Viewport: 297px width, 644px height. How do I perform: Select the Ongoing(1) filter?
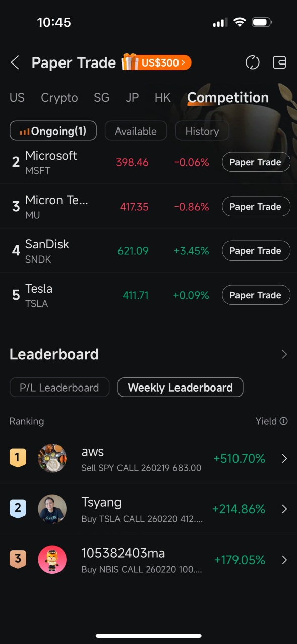tap(53, 131)
